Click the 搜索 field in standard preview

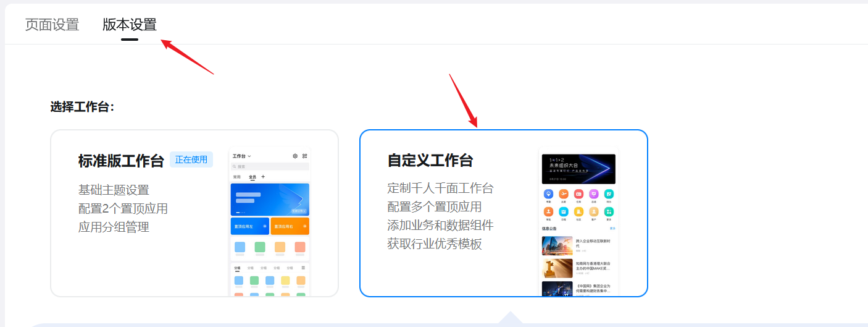[x=270, y=166]
